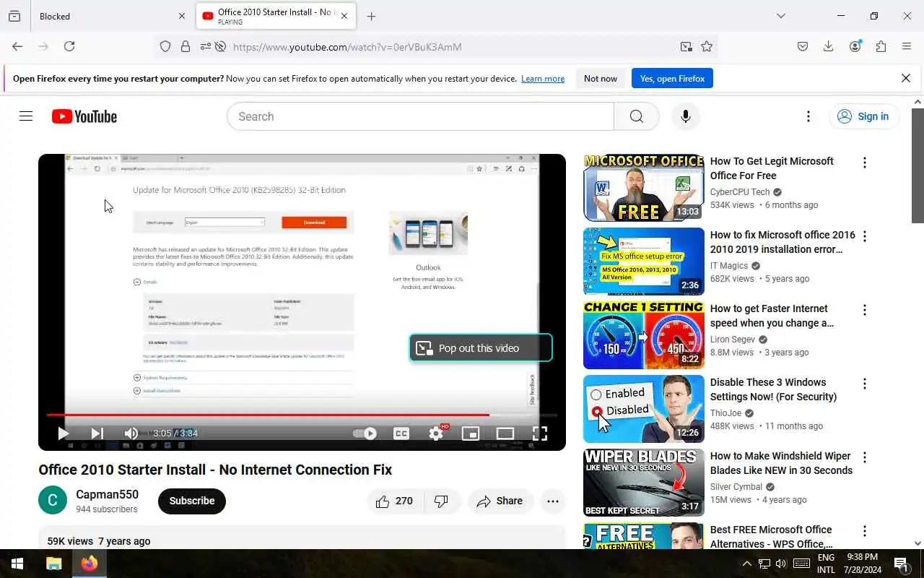924x578 pixels.
Task: Share the video
Action: click(x=500, y=501)
